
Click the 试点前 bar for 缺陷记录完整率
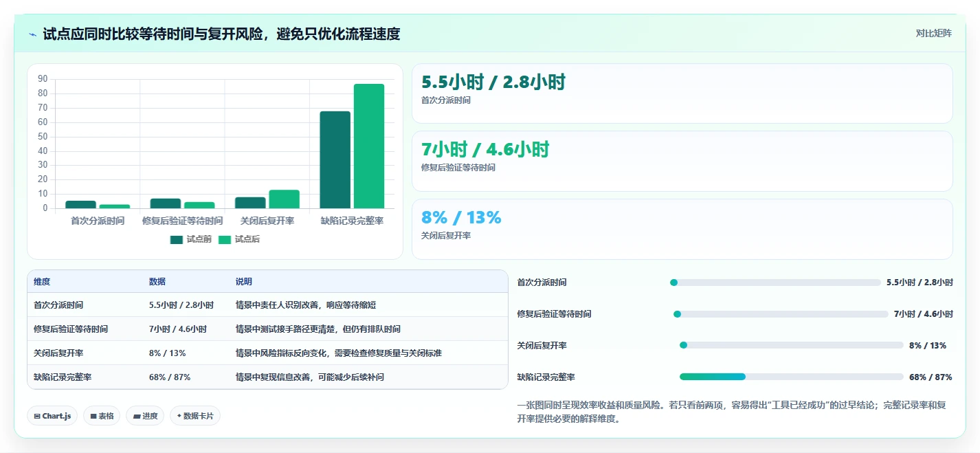pos(335,159)
